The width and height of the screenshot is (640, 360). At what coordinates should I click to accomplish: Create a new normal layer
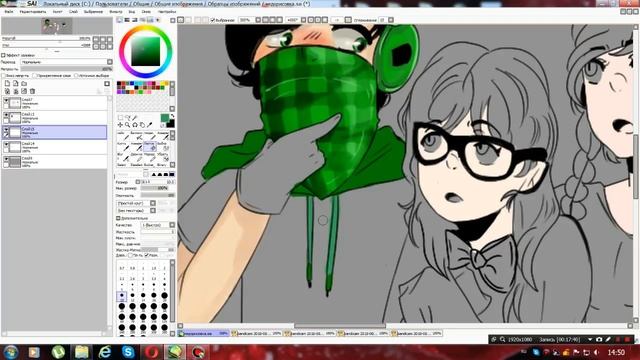pyautogui.click(x=7, y=84)
